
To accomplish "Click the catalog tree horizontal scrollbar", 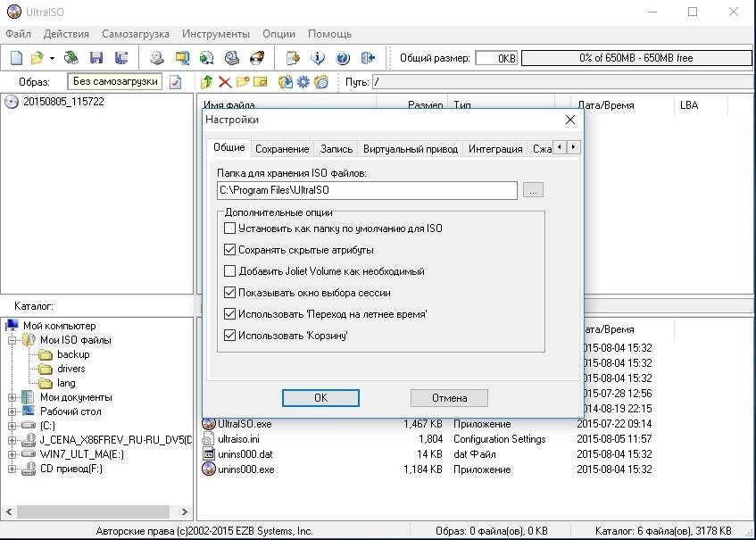I will tap(96, 512).
